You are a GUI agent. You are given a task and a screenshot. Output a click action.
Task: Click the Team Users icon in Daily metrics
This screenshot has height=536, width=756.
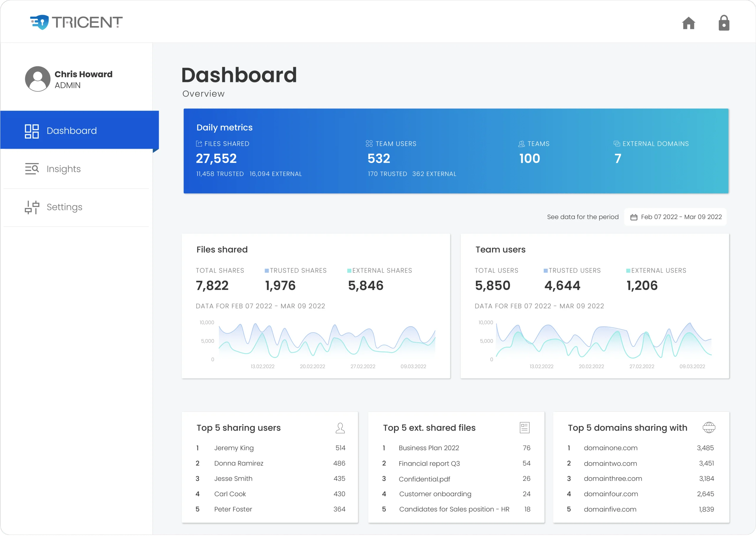[369, 144]
